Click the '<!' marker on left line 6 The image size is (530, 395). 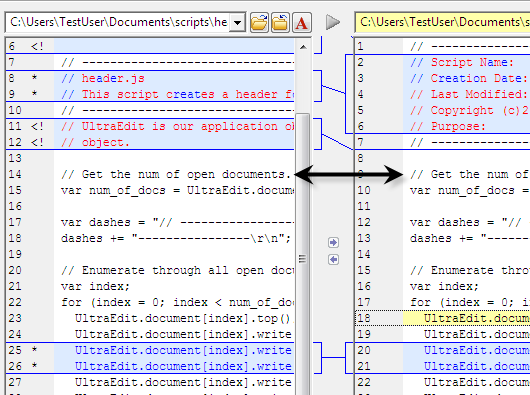pyautogui.click(x=37, y=46)
